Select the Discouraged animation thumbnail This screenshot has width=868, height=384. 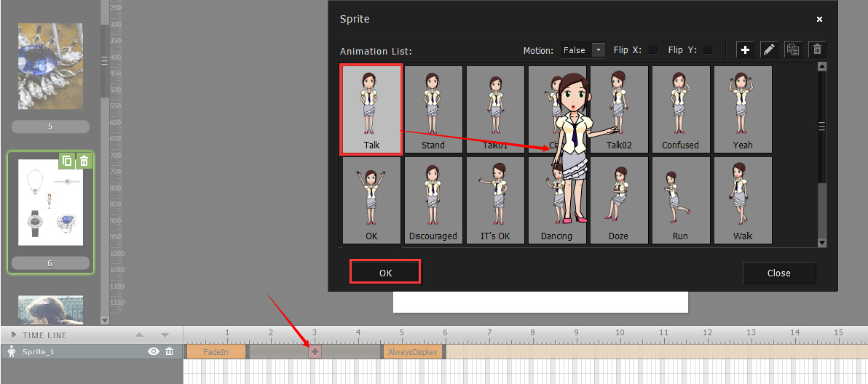coord(433,200)
